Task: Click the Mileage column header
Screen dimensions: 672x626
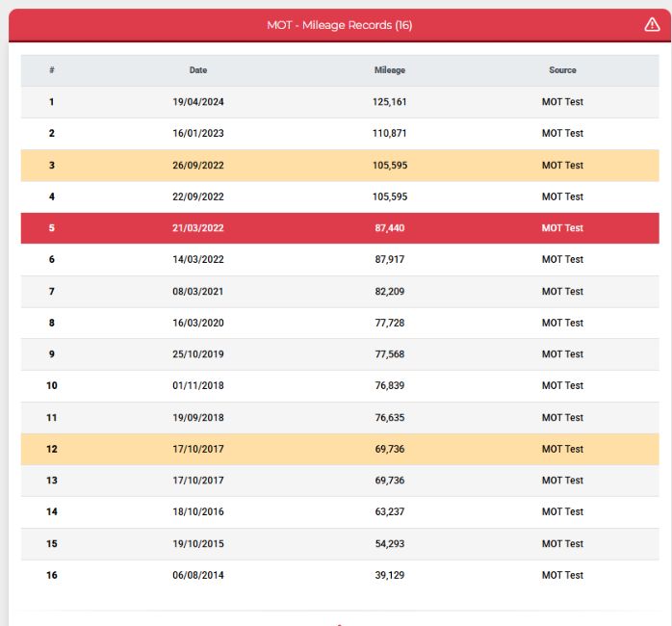Action: click(x=390, y=70)
